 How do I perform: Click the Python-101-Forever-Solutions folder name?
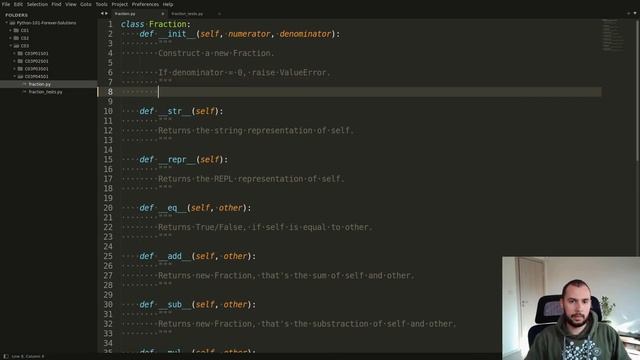click(47, 23)
